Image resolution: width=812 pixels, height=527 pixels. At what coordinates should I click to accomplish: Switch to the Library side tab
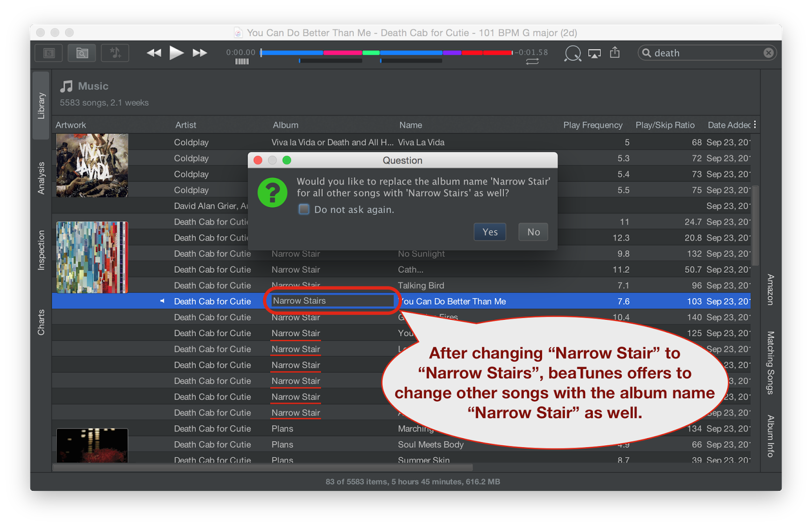click(41, 105)
